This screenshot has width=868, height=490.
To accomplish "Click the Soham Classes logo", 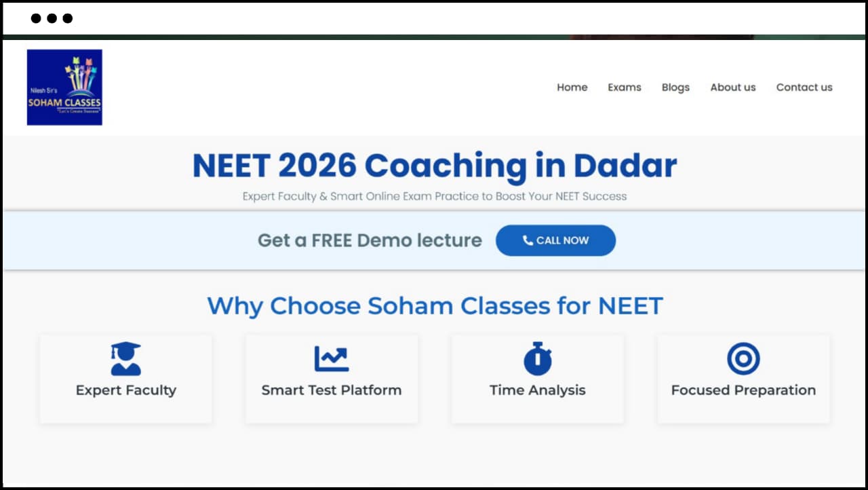I will pos(64,87).
